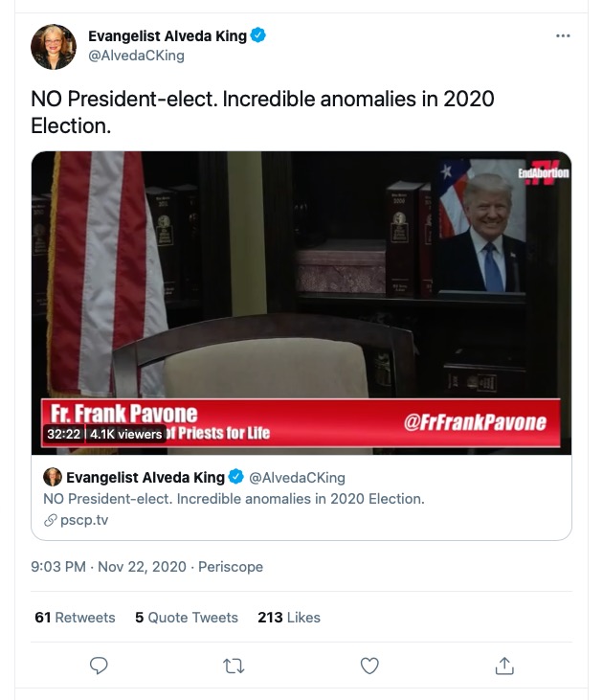View the 61 Retweets list
The height and width of the screenshot is (700, 603).
(x=75, y=618)
